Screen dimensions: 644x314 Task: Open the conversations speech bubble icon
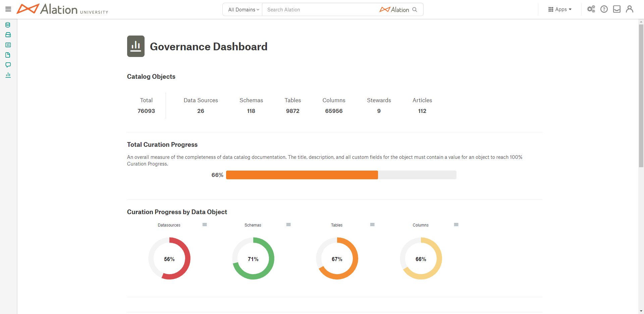tap(8, 65)
